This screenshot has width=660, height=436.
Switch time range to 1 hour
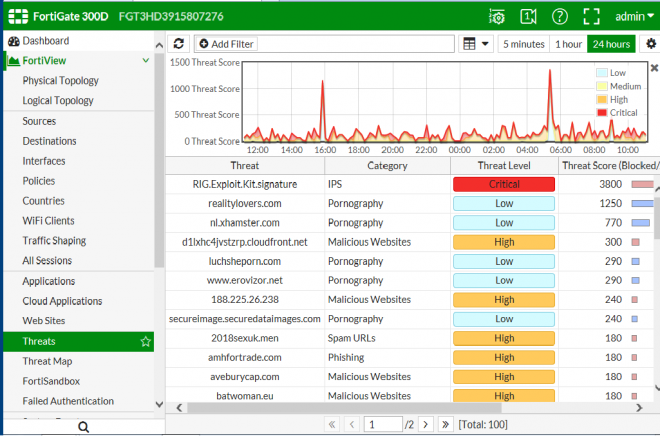click(568, 44)
